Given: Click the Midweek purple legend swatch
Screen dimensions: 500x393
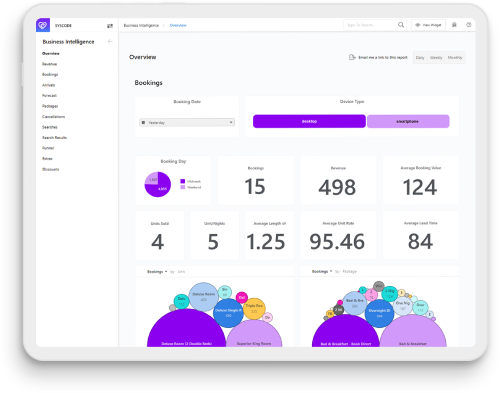Looking at the screenshot, I should [x=182, y=181].
